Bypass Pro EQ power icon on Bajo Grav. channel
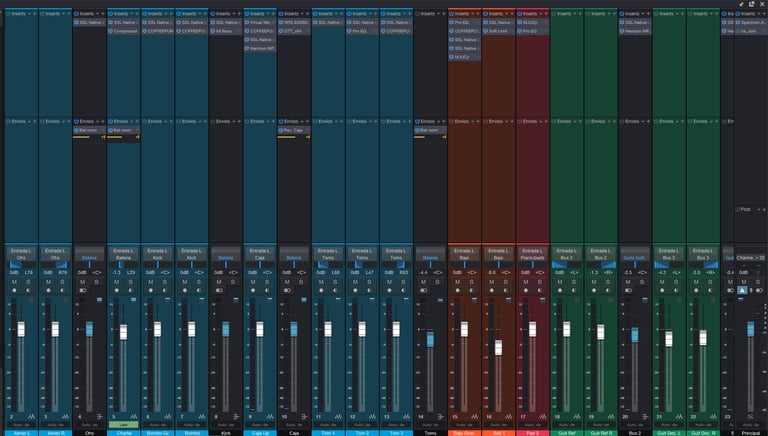 pyautogui.click(x=452, y=23)
